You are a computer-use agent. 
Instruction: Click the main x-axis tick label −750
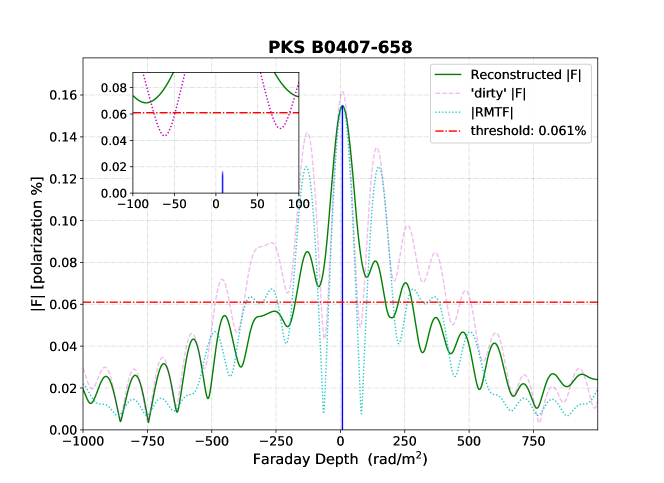click(x=147, y=442)
